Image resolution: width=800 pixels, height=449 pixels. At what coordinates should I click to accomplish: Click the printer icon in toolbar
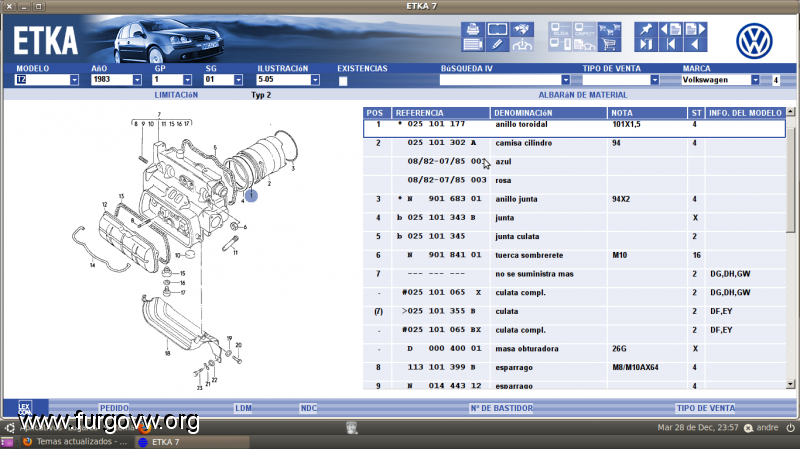point(472,29)
